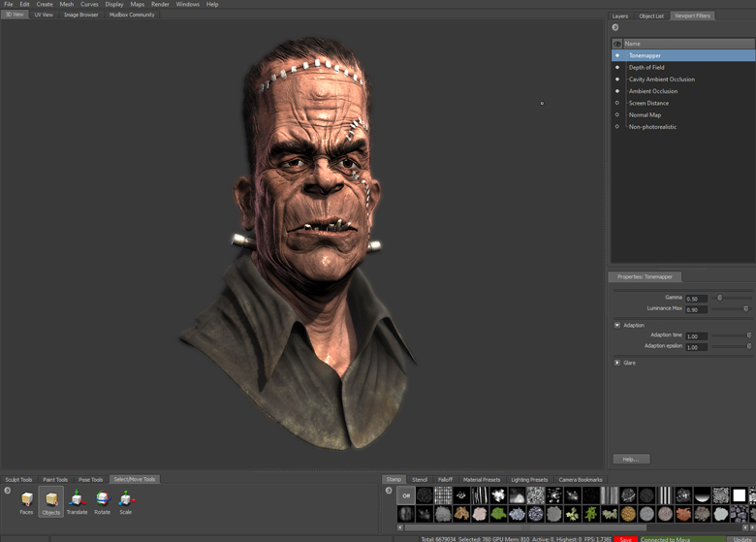The height and width of the screenshot is (542, 756).
Task: Collapse the Adaption section
Action: (x=617, y=325)
